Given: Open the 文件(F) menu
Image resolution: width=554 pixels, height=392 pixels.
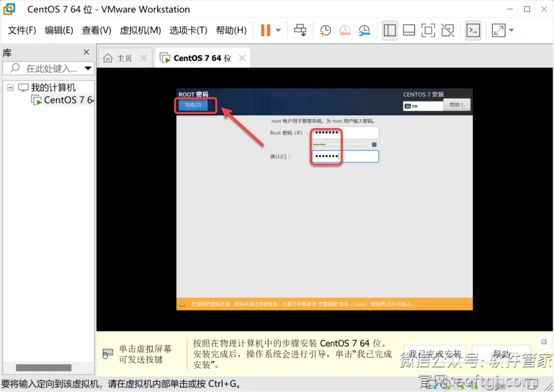Looking at the screenshot, I should click(22, 30).
